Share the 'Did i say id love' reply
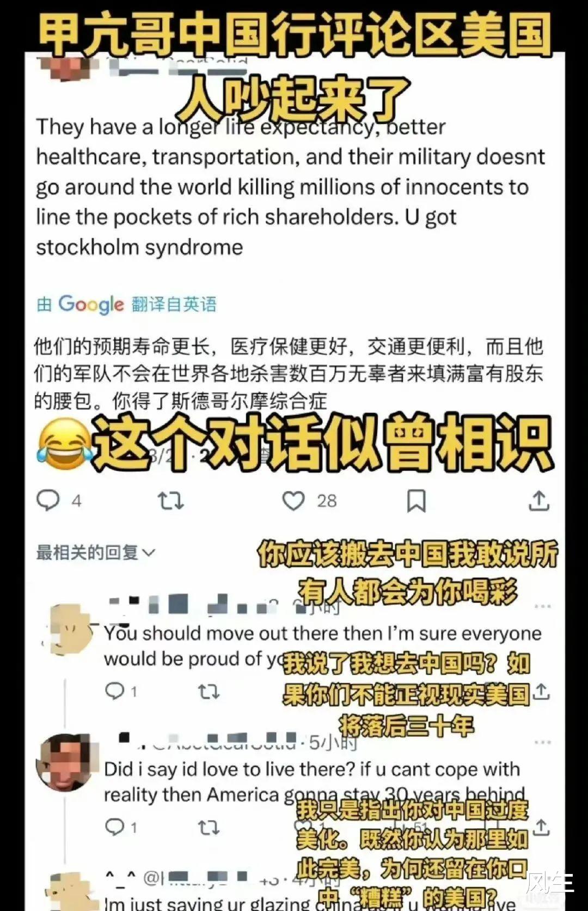Viewport: 588px width, 911px height. (x=541, y=827)
